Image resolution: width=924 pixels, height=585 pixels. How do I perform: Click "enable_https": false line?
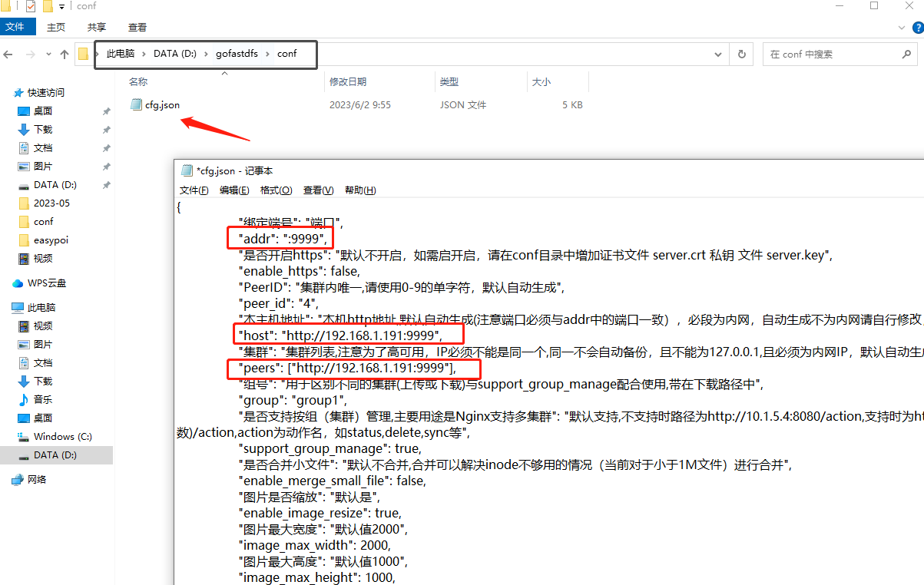tap(300, 271)
